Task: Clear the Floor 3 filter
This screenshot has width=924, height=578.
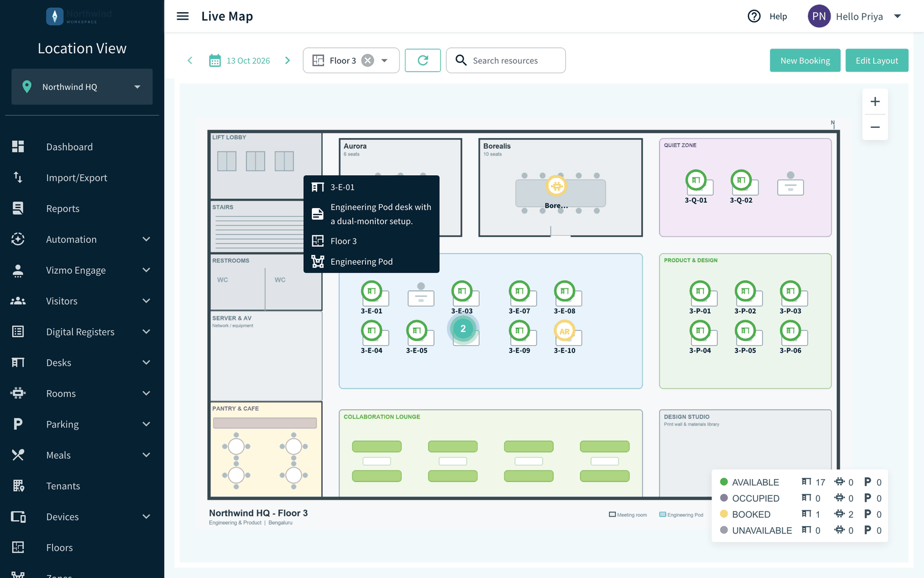Action: pos(368,60)
